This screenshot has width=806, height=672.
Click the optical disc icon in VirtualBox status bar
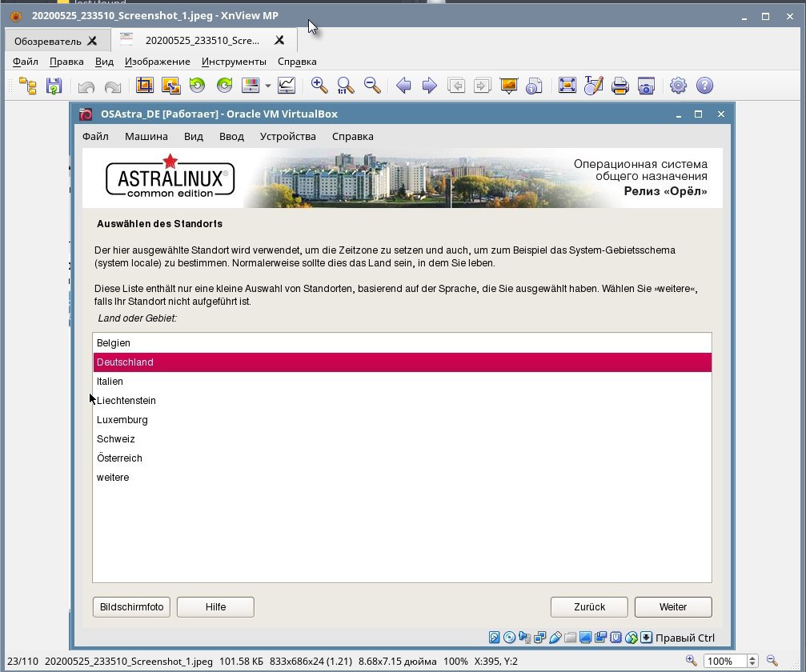coord(509,638)
